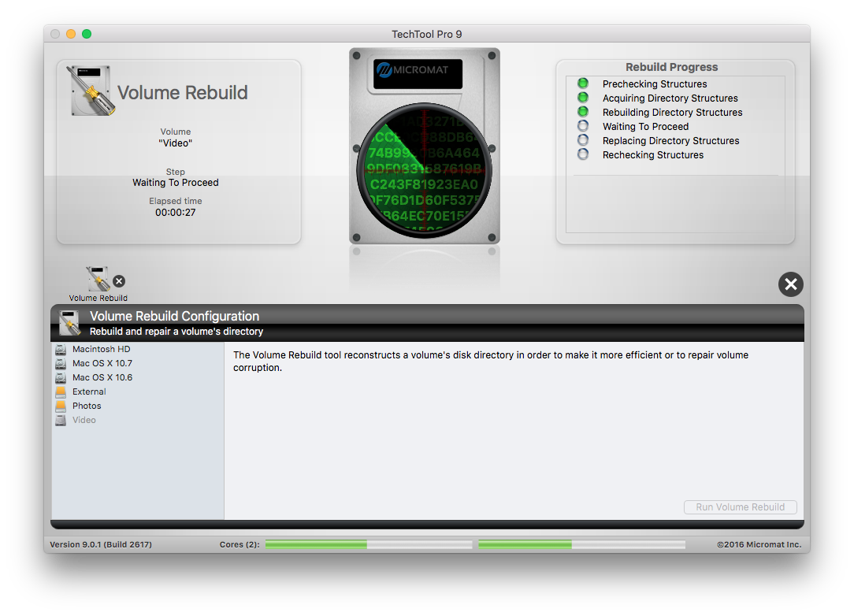Screen dimensions: 854x616
Task: Click the yellow minimize window button
Action: tap(71, 34)
